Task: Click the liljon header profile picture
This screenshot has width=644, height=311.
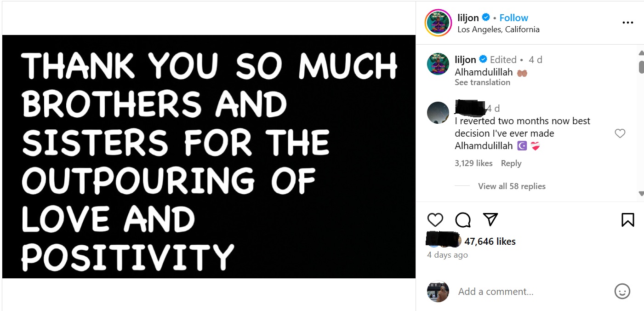Action: [438, 23]
